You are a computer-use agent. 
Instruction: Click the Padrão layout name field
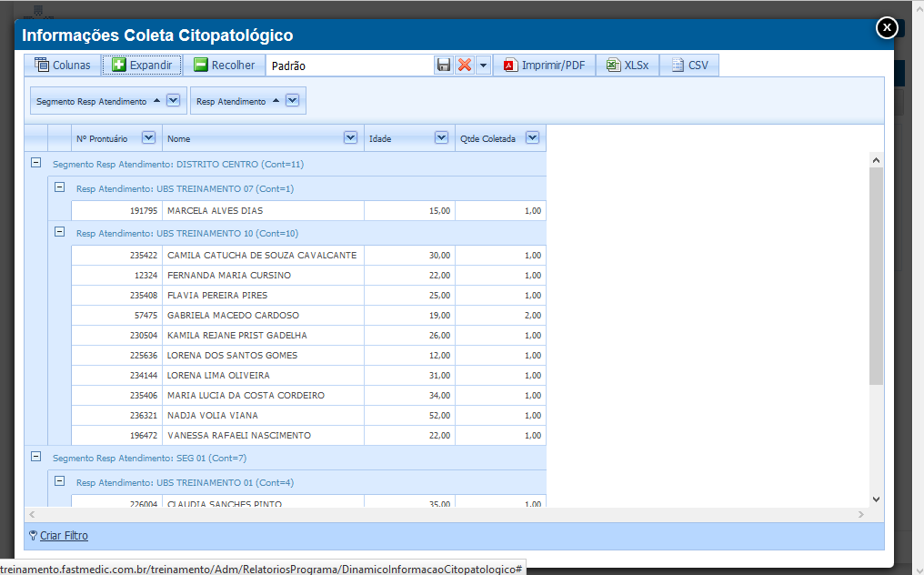[350, 66]
